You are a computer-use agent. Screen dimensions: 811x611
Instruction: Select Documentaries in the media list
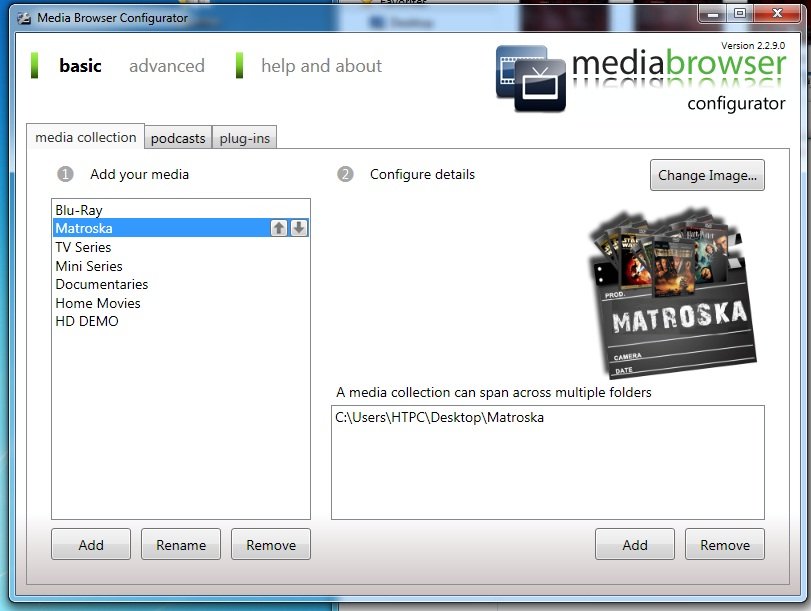[x=181, y=284]
